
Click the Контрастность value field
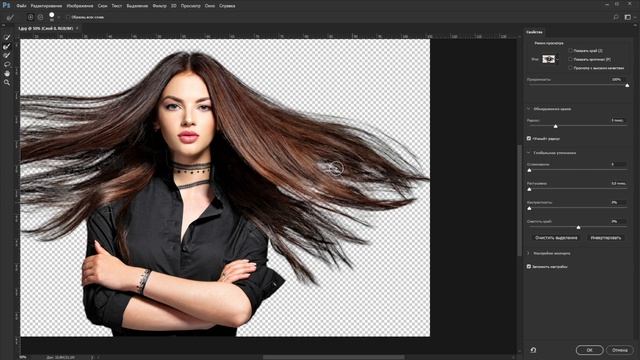(618, 202)
